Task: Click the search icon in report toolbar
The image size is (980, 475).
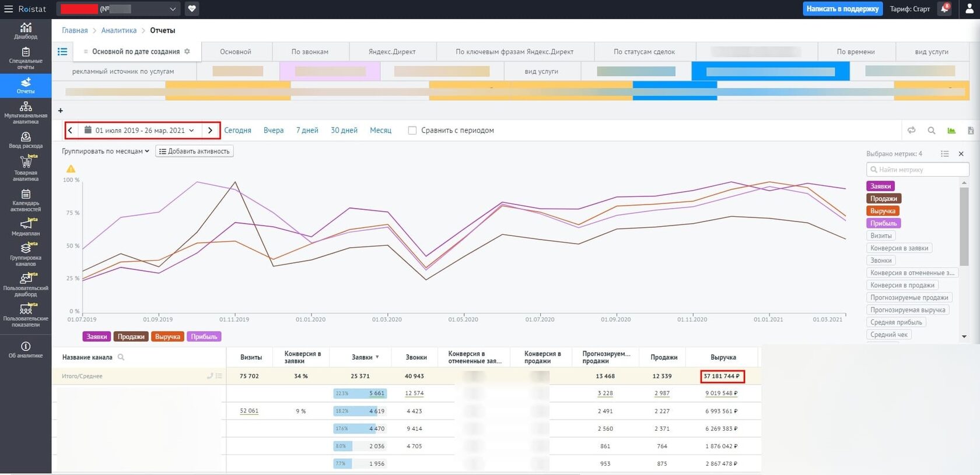Action: click(932, 130)
